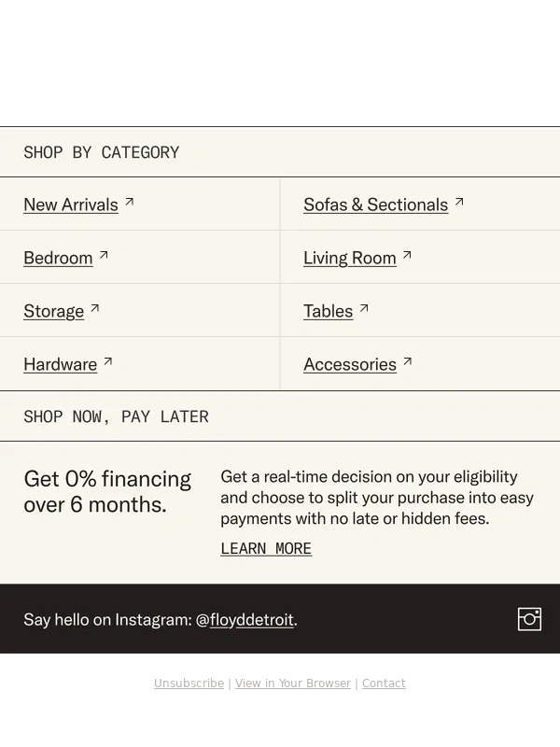View the Tables category
Screen dimensions: 560x747
328,311
